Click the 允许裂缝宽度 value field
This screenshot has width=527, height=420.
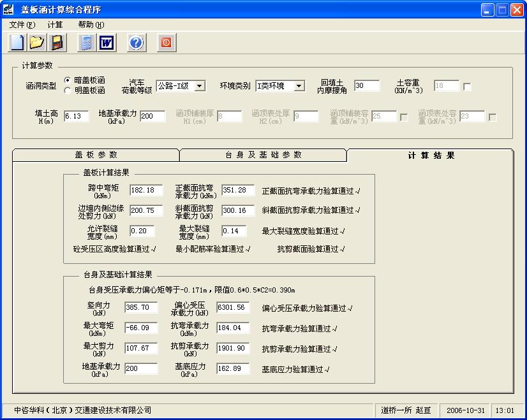(x=142, y=231)
